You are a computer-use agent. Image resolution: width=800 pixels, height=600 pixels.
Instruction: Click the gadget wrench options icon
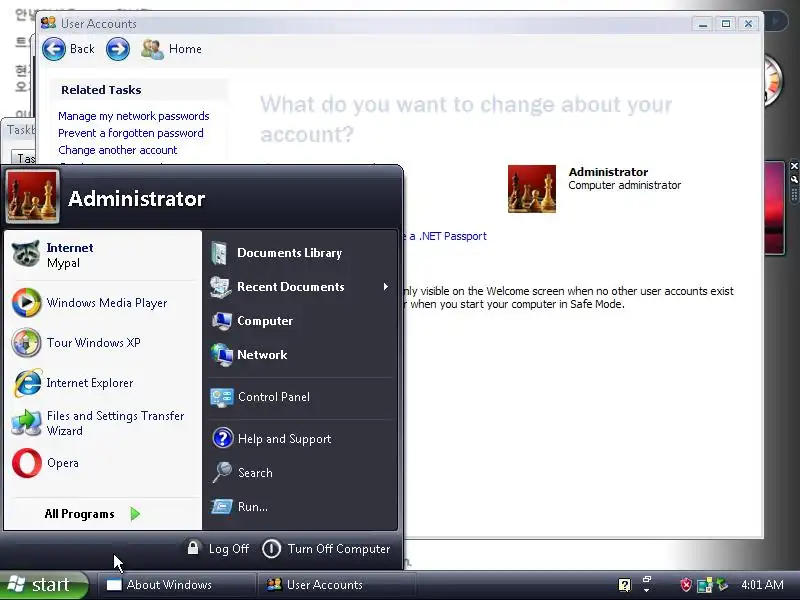(x=794, y=180)
